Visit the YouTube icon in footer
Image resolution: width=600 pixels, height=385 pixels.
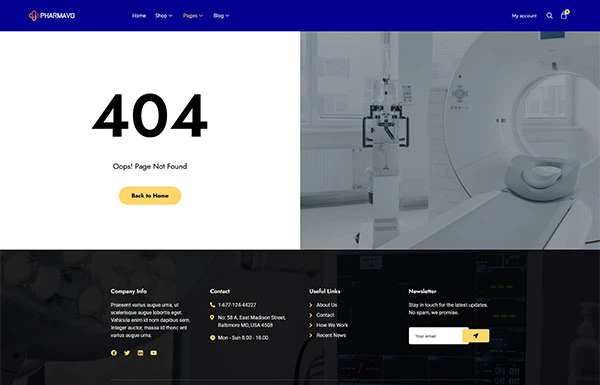[x=153, y=353]
